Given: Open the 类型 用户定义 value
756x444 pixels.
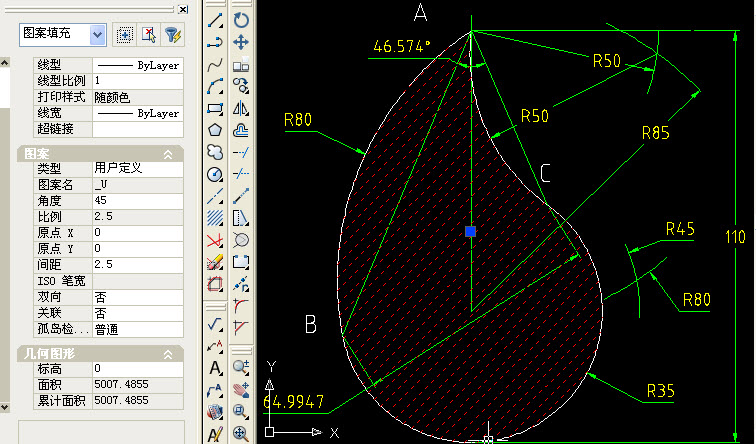Looking at the screenshot, I should coord(138,168).
